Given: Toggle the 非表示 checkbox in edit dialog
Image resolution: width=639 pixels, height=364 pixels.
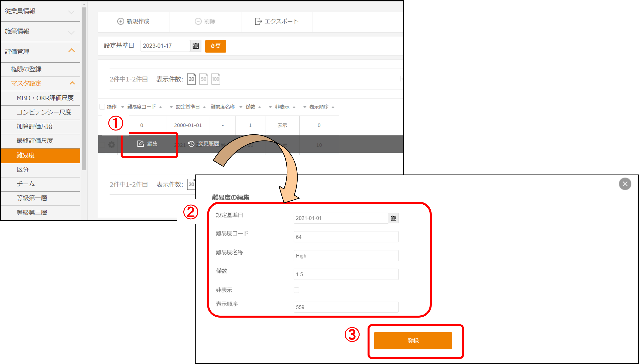Looking at the screenshot, I should (x=296, y=290).
